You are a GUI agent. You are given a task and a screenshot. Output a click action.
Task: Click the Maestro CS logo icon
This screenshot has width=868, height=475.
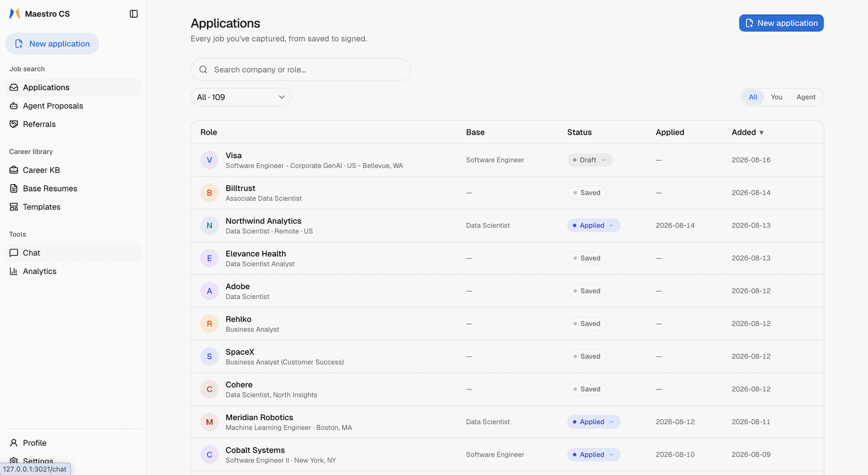coord(14,14)
